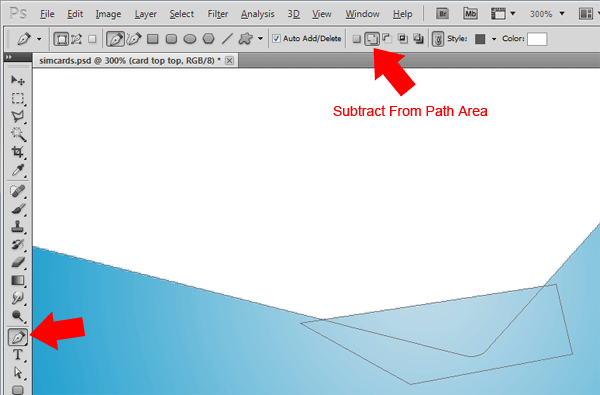The height and width of the screenshot is (395, 600).
Task: Switch to simcards.psd document tab
Action: point(130,60)
